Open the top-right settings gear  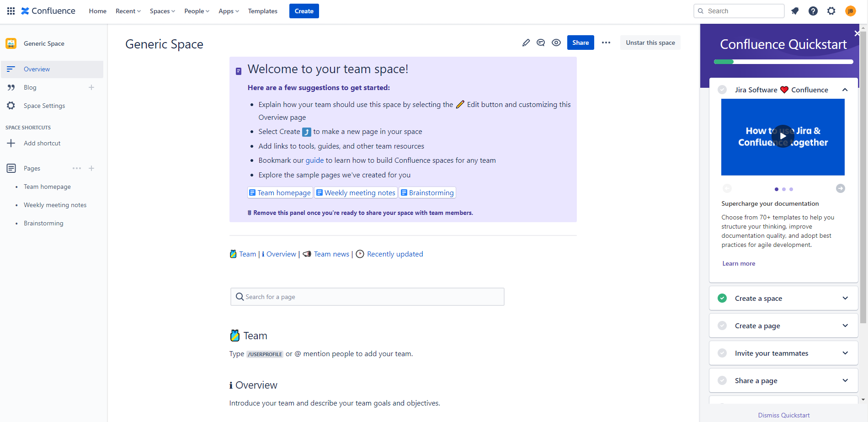831,11
